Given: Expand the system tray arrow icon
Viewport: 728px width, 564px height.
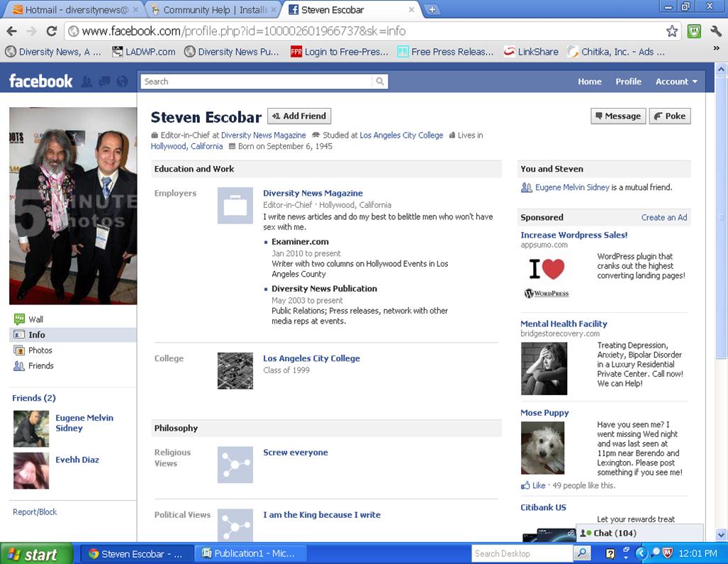Looking at the screenshot, I should [x=642, y=553].
